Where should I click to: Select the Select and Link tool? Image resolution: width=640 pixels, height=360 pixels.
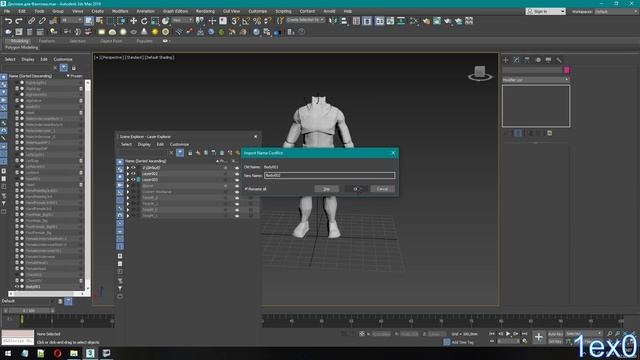coord(31,21)
